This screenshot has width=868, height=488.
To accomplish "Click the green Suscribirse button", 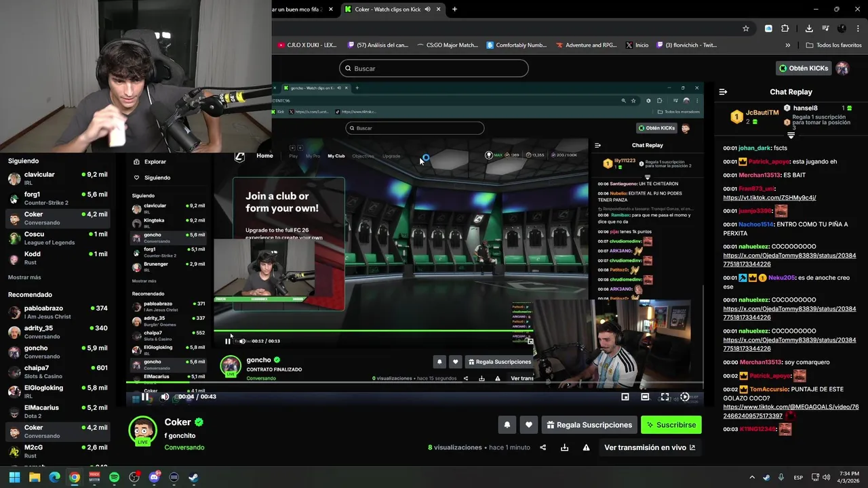I will click(671, 425).
